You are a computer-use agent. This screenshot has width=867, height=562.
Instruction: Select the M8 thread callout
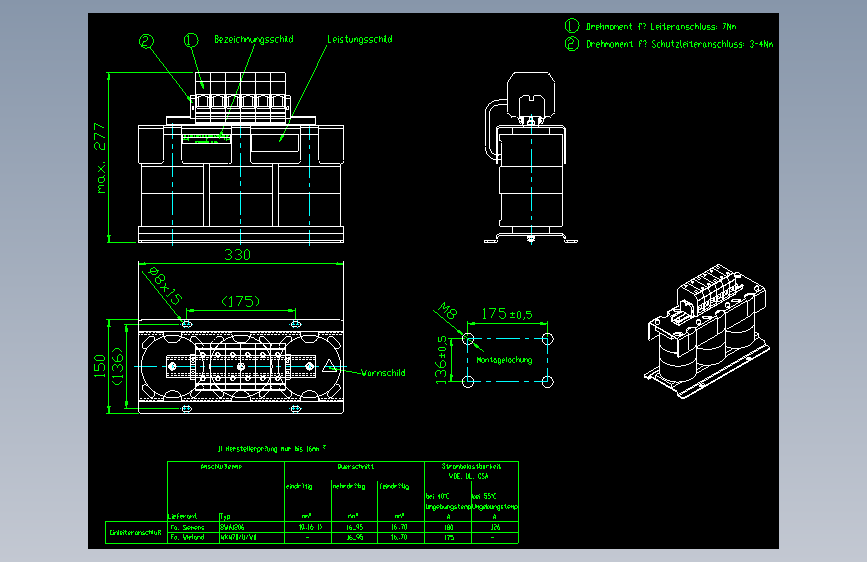point(448,311)
